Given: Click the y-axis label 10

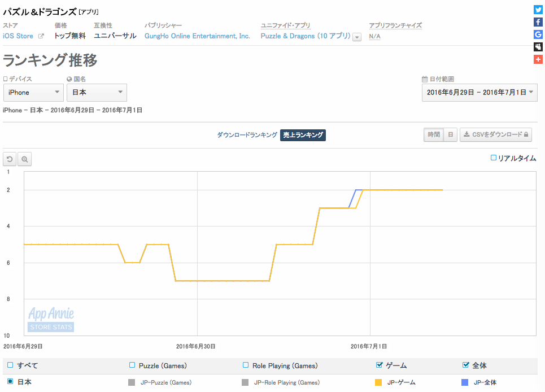Looking at the screenshot, I should point(7,336).
